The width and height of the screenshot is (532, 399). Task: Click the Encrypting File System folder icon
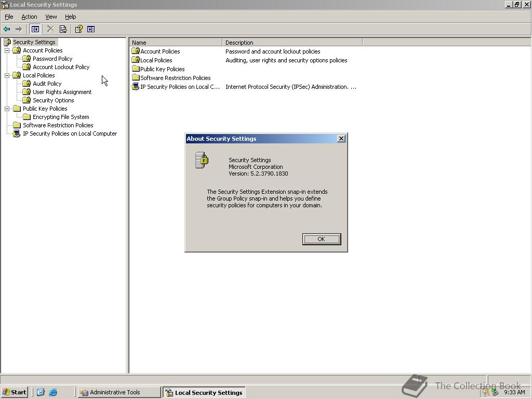[27, 117]
